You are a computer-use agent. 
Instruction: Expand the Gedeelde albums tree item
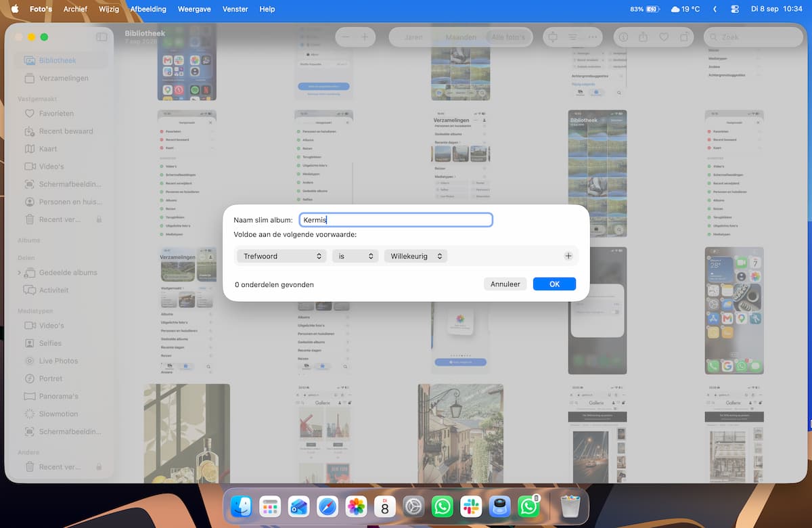[x=19, y=273]
